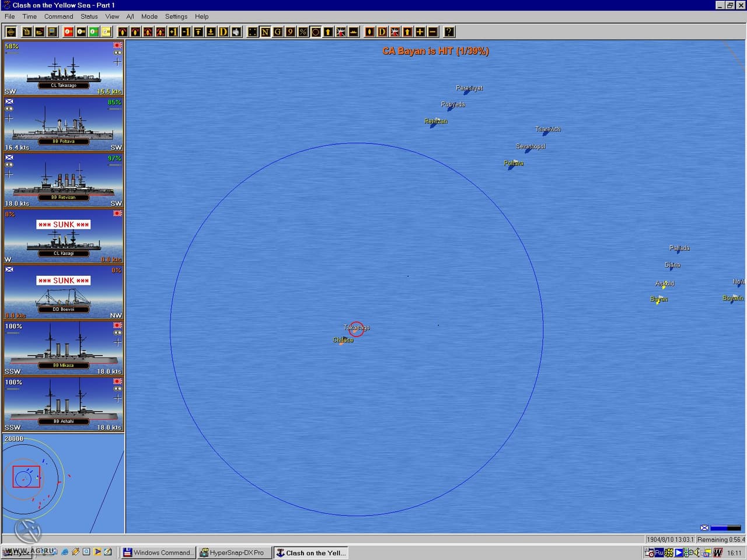Image resolution: width=747 pixels, height=560 pixels.
Task: Open the Status menu
Action: point(89,16)
